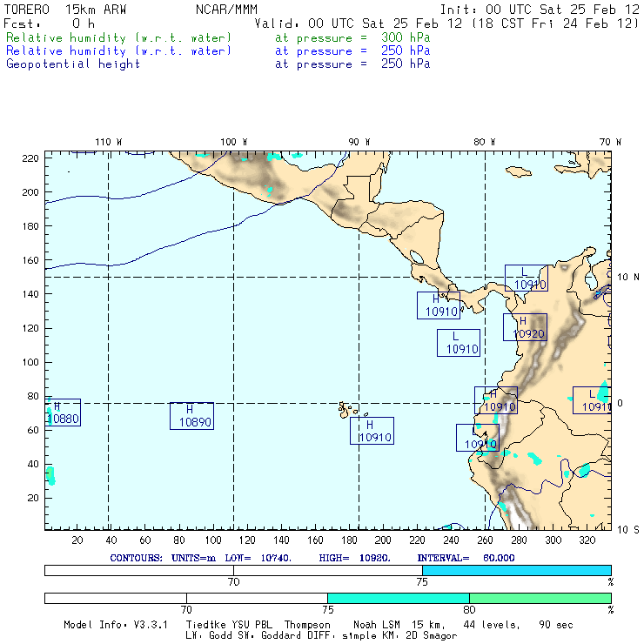Click the H 10910 box south of Galapagos

click(x=372, y=431)
